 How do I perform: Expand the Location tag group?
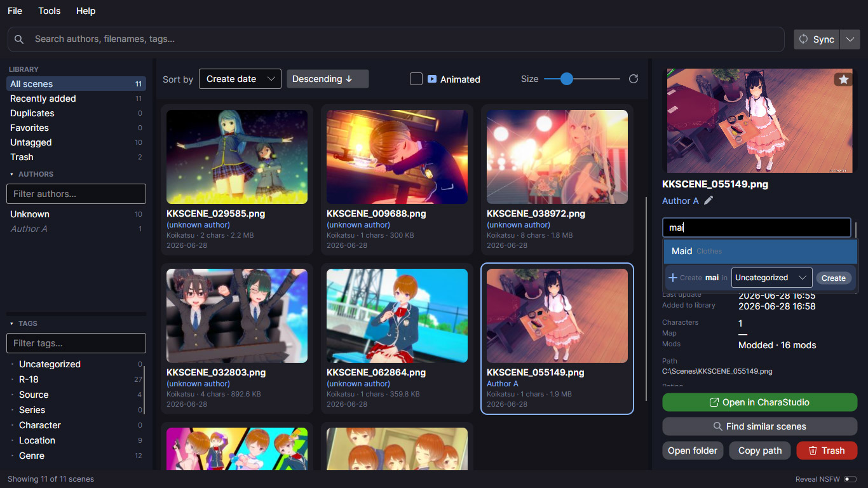12,440
